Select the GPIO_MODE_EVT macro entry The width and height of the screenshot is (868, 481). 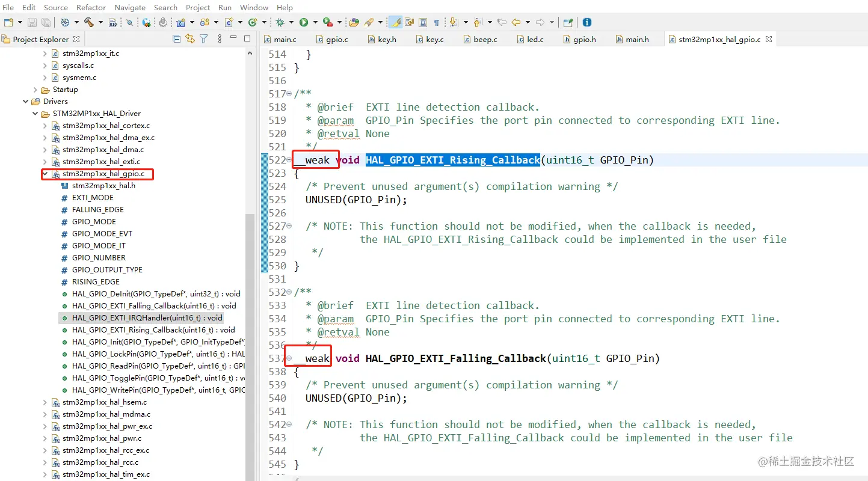pyautogui.click(x=102, y=234)
